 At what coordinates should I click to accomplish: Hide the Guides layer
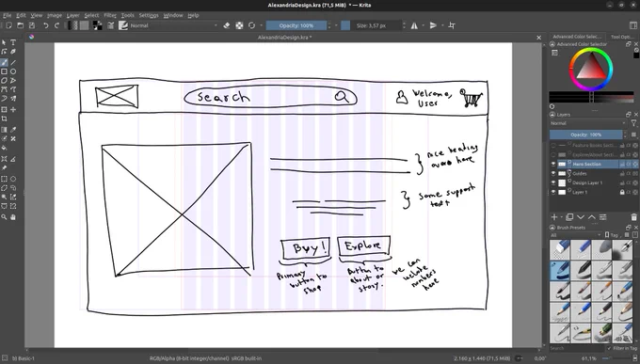pos(553,173)
